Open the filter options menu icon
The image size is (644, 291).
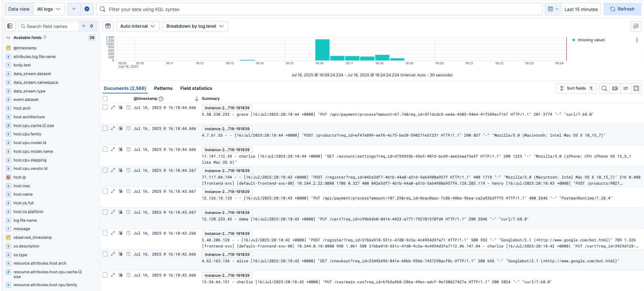point(74,9)
